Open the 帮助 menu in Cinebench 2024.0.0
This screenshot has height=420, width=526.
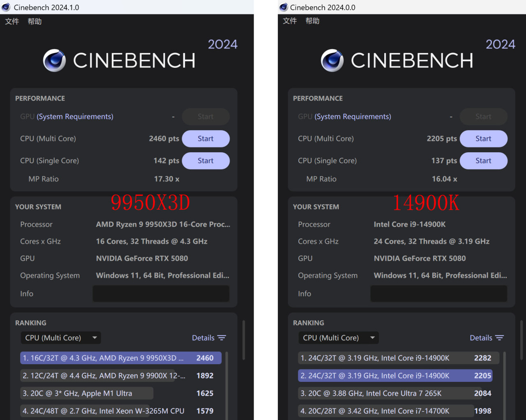pos(312,21)
